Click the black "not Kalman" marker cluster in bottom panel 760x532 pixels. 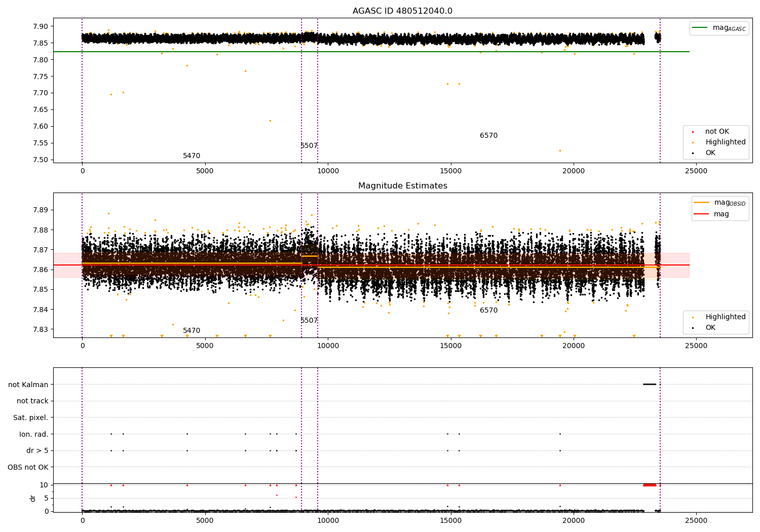(650, 384)
